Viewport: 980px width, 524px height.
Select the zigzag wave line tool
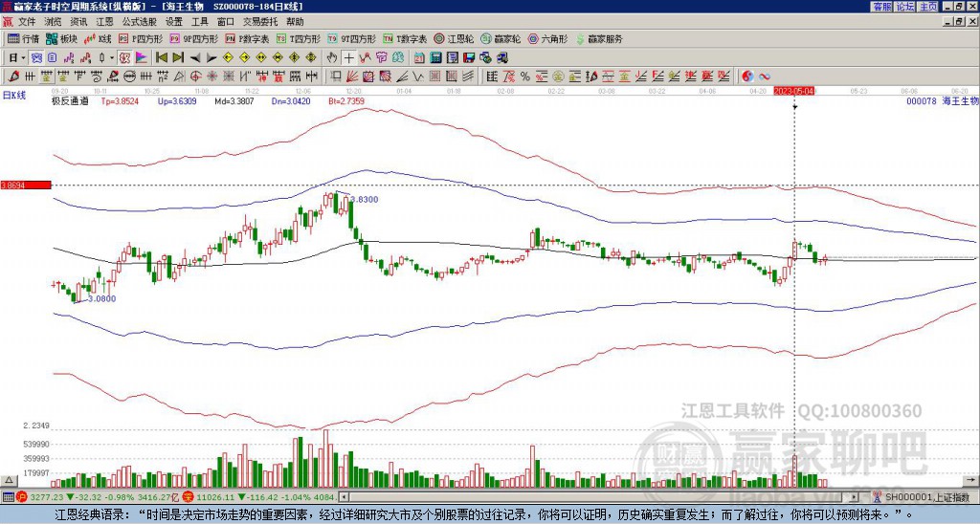click(x=418, y=76)
